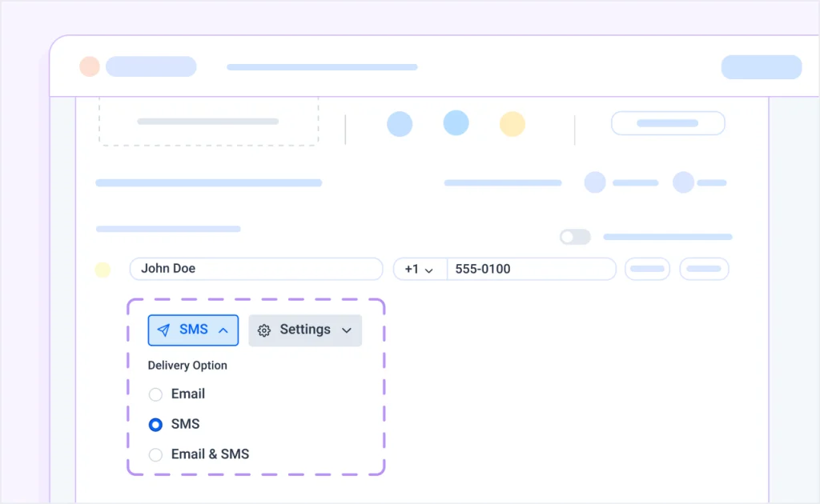Expand the +1 country code dropdown
The width and height of the screenshot is (820, 504).
[420, 269]
